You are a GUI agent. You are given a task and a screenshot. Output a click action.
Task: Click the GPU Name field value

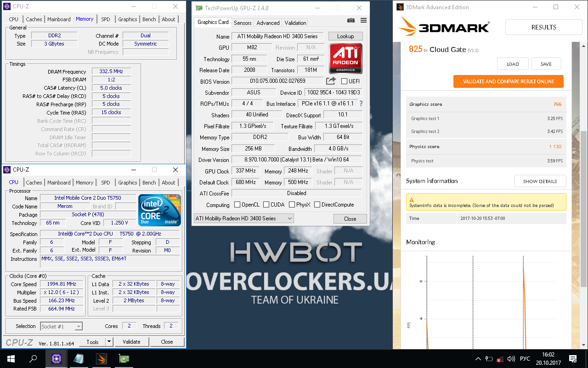[x=277, y=36]
